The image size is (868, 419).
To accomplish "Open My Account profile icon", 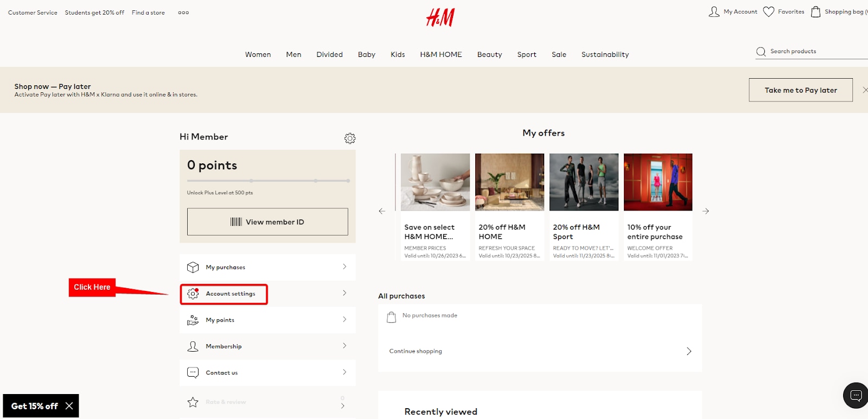I will pyautogui.click(x=714, y=12).
